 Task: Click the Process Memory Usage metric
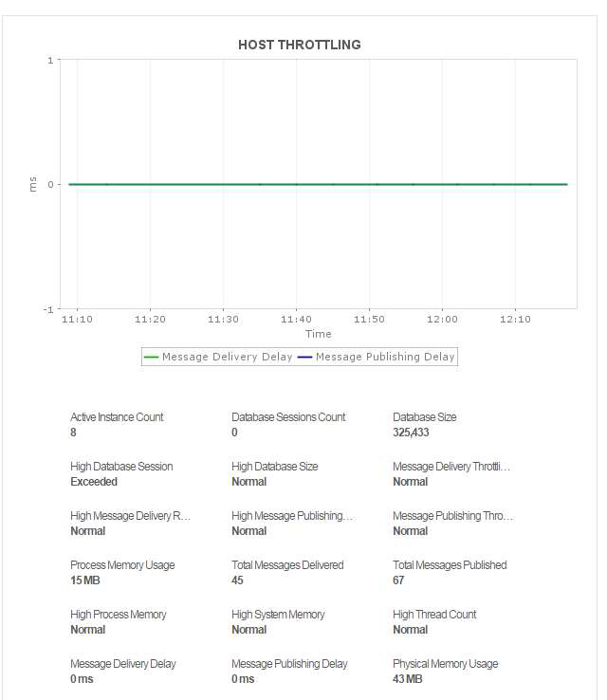pos(122,565)
